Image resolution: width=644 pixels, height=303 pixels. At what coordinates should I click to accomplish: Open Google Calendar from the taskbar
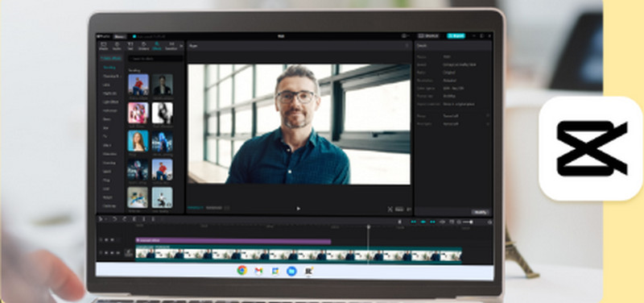pyautogui.click(x=275, y=271)
